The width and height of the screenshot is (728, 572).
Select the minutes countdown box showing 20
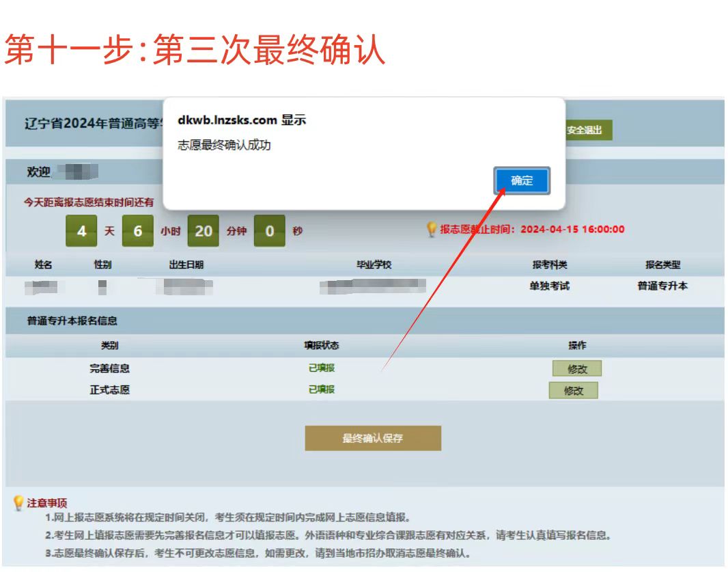(203, 231)
